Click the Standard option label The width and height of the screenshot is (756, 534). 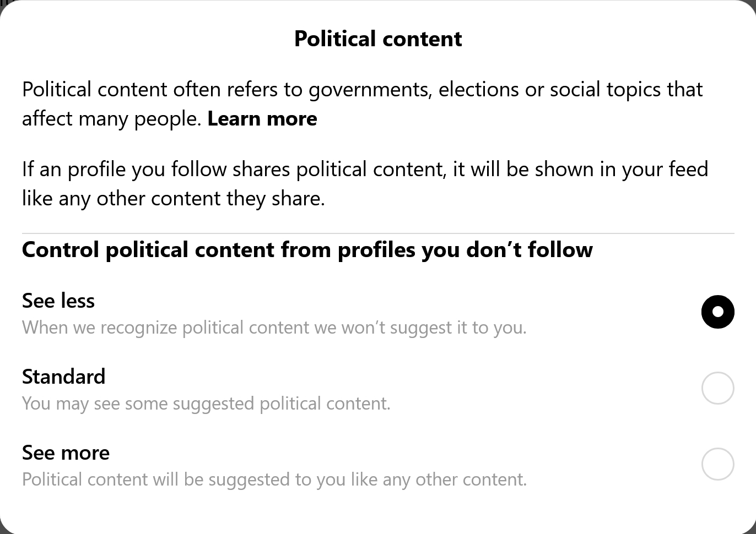64,377
